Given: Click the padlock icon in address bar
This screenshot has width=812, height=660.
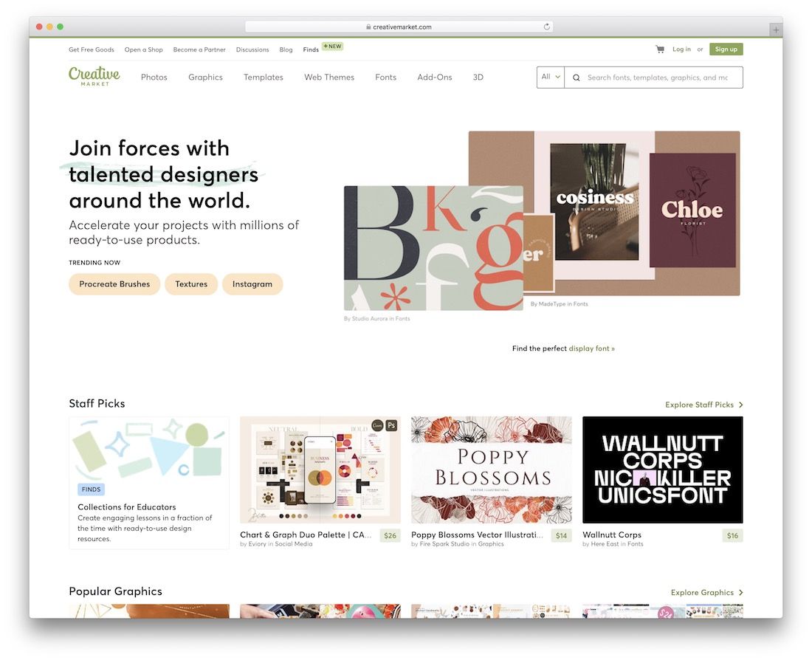Looking at the screenshot, I should point(368,27).
